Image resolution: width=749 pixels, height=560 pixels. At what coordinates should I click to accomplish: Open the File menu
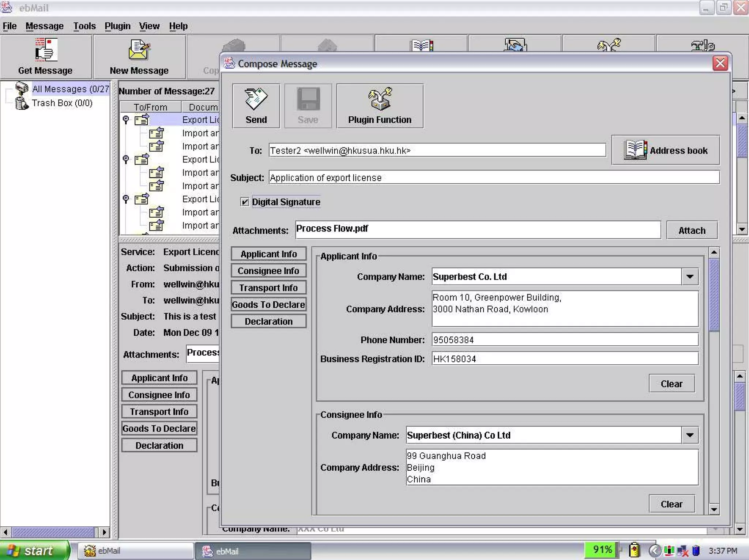10,26
